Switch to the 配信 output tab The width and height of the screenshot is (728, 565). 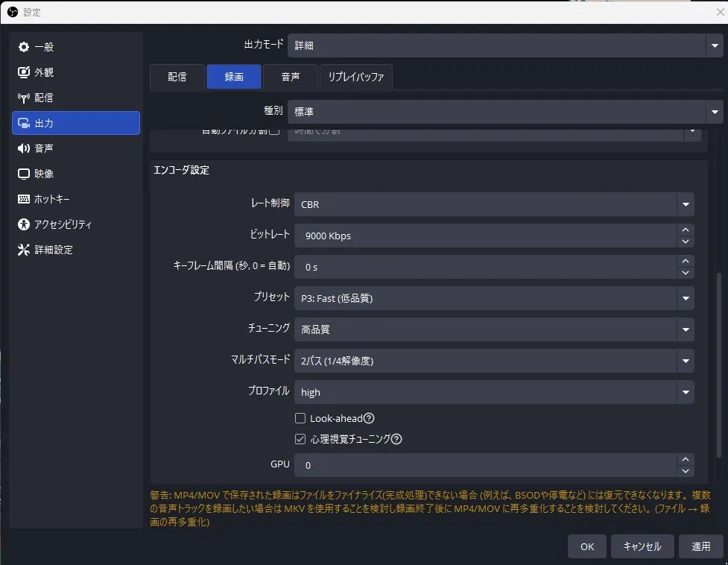pos(177,77)
